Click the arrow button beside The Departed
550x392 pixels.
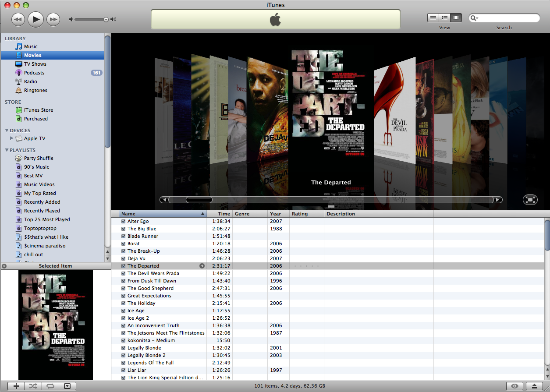point(202,266)
